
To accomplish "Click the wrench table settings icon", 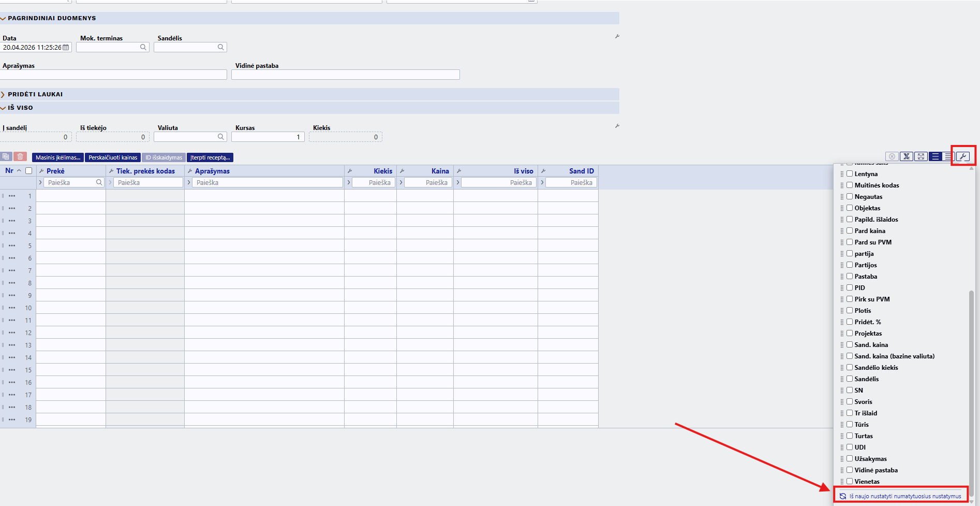I will click(x=962, y=156).
